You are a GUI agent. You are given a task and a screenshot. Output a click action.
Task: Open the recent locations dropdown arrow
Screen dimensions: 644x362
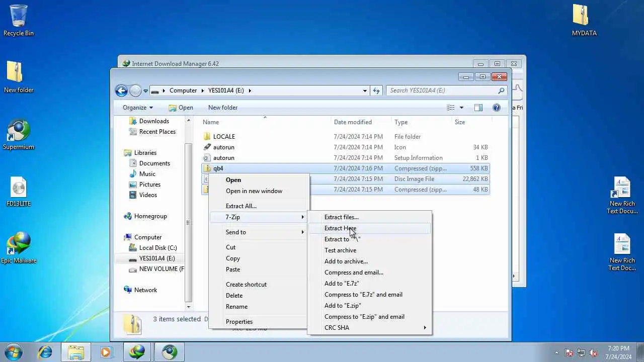click(146, 91)
